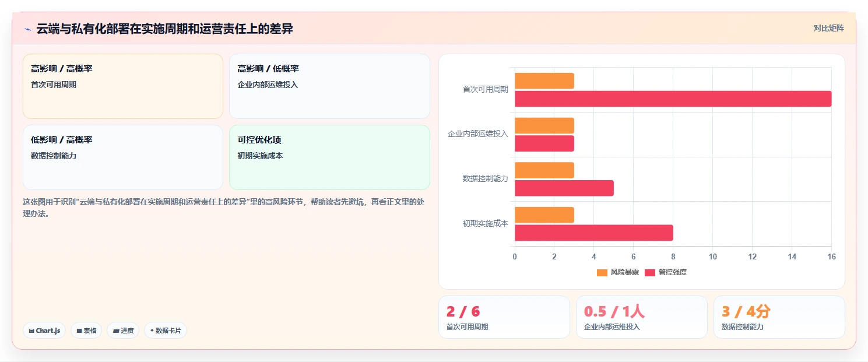Click the red bar for 数据控制能力
This screenshot has height=362, width=868.
click(564, 188)
